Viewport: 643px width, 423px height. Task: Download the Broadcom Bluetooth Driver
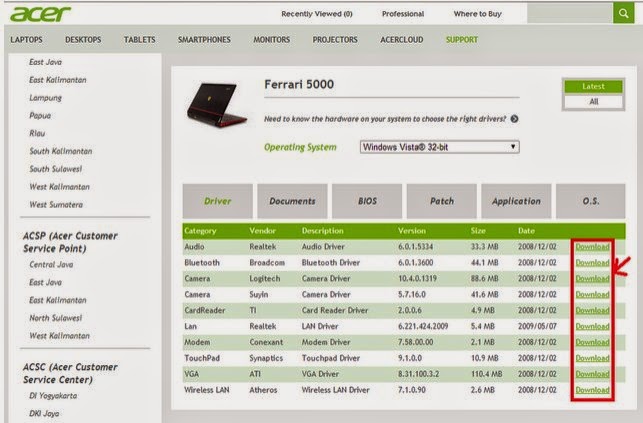click(592, 263)
